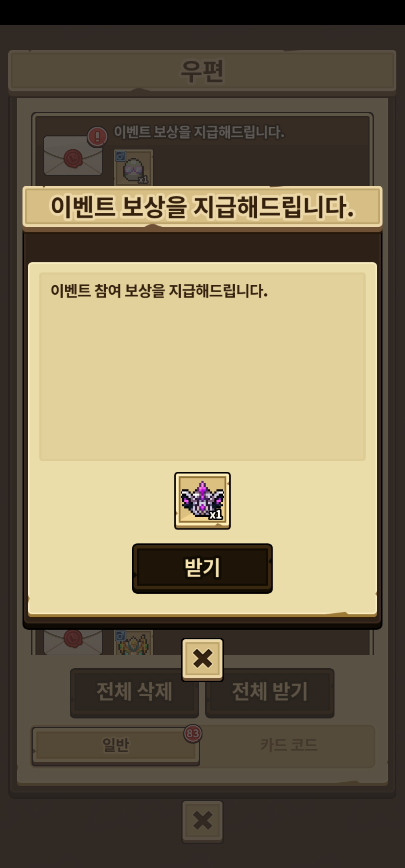Viewport: 405px width, 868px height.
Task: Tap the small blue badge on egg item
Action: [x=121, y=156]
